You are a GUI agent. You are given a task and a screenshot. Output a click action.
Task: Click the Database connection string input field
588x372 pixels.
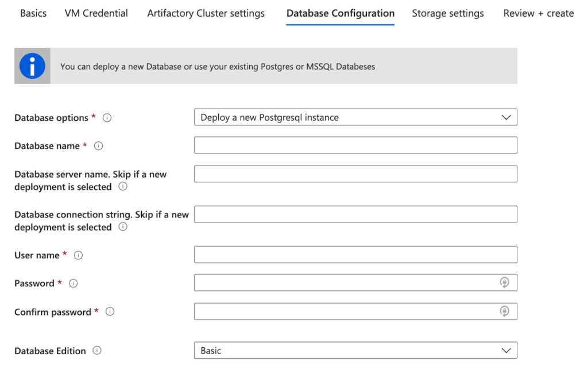[x=355, y=214]
